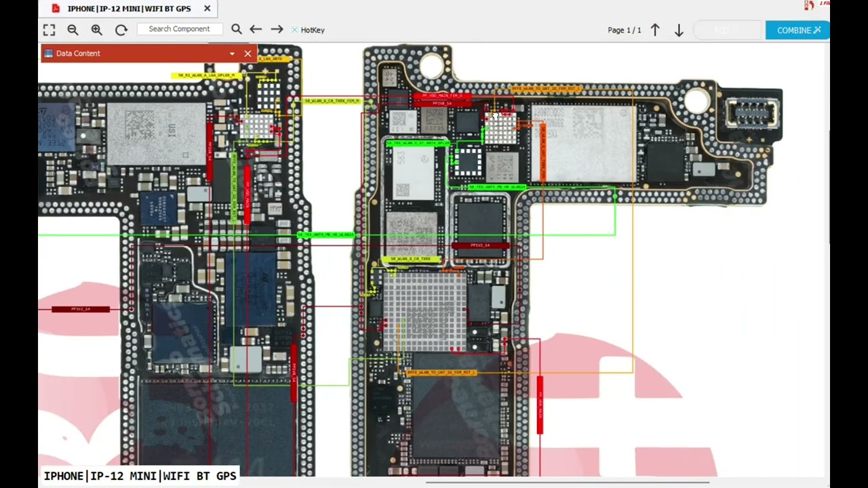Close the Data Content panel
This screenshot has height=488, width=868.
248,54
